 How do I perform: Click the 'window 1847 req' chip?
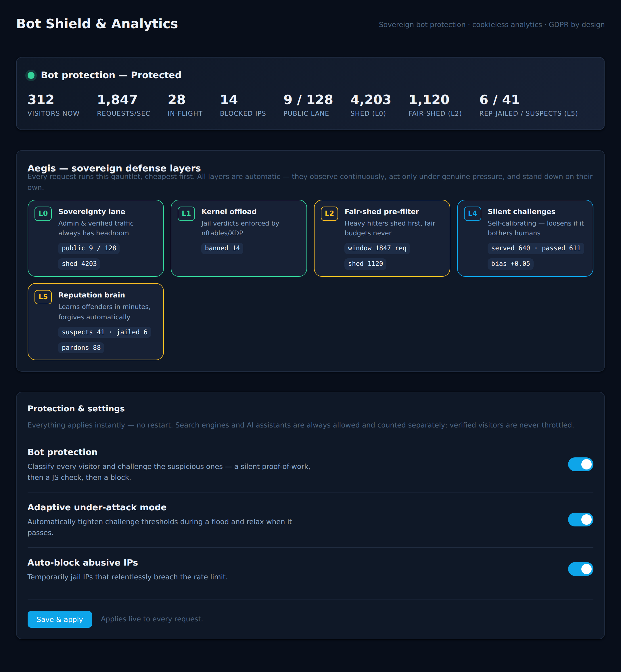[x=377, y=248]
